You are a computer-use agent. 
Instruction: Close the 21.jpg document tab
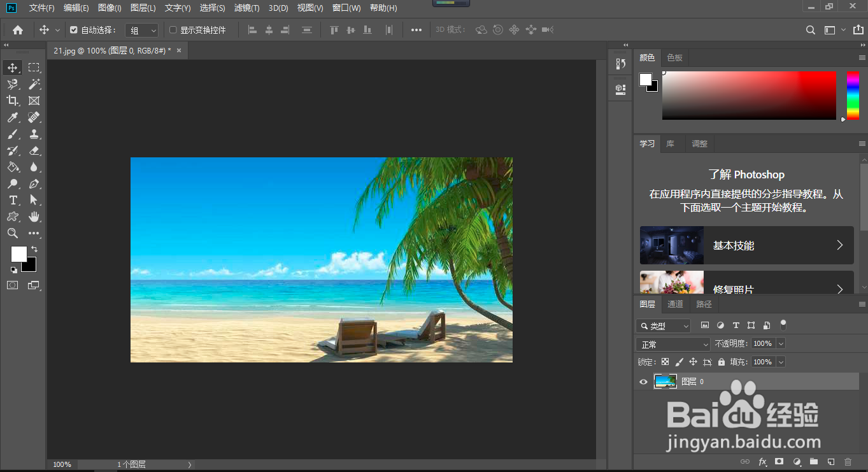pos(179,50)
